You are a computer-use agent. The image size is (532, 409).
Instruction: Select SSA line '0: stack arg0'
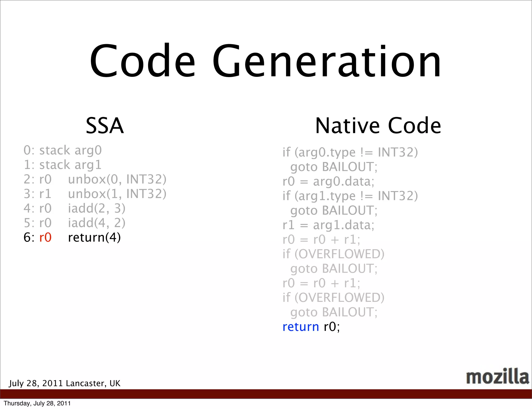[x=63, y=151]
